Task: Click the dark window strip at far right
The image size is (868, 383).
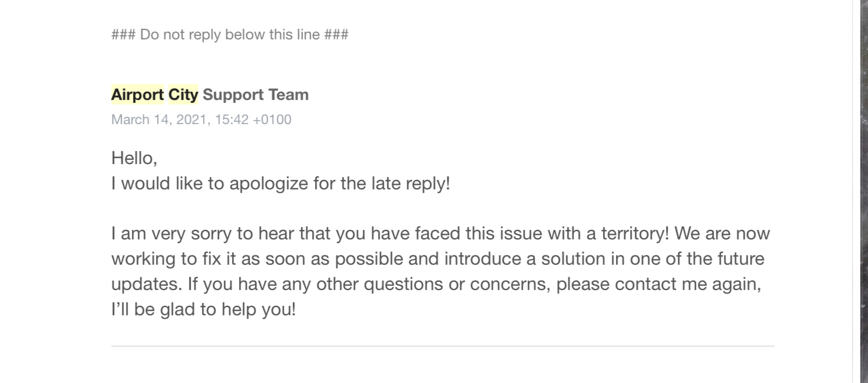Action: pos(864,191)
